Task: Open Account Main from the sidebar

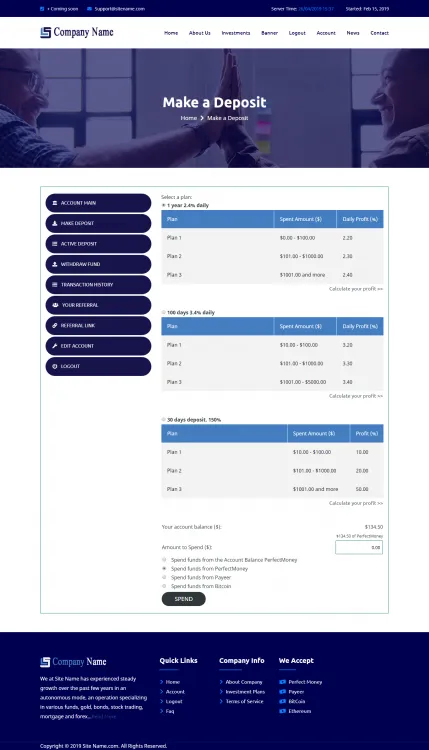Action: pos(99,203)
